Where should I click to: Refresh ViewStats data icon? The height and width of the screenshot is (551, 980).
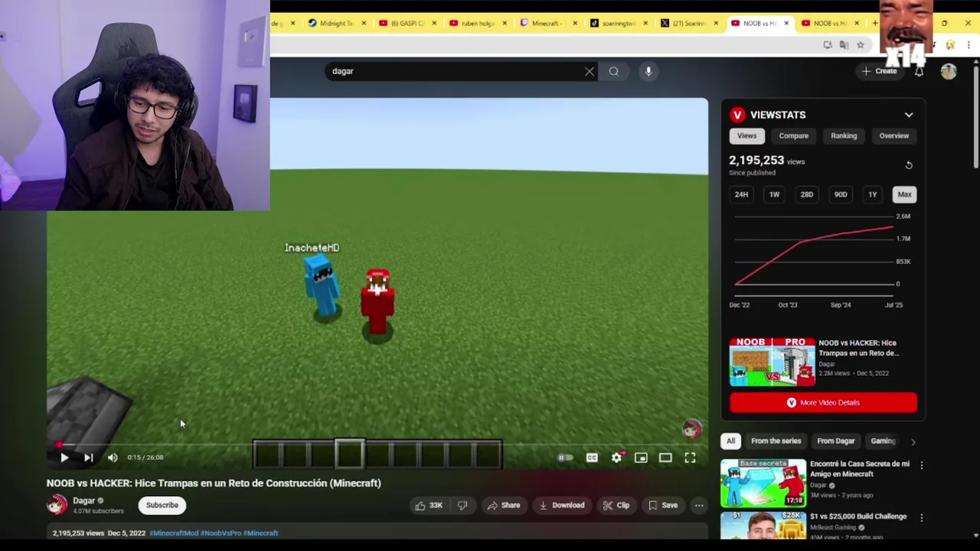pyautogui.click(x=909, y=165)
